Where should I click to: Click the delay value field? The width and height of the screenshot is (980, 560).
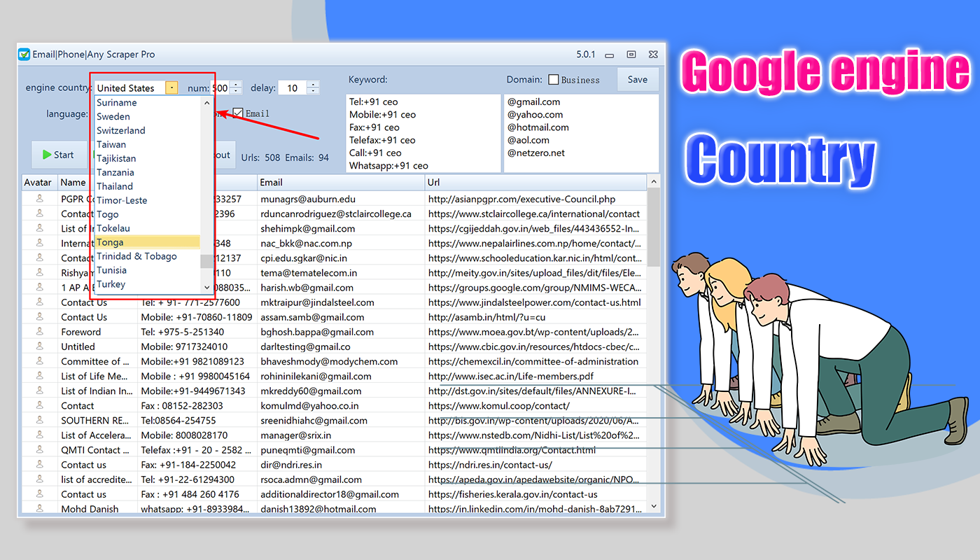pos(293,87)
